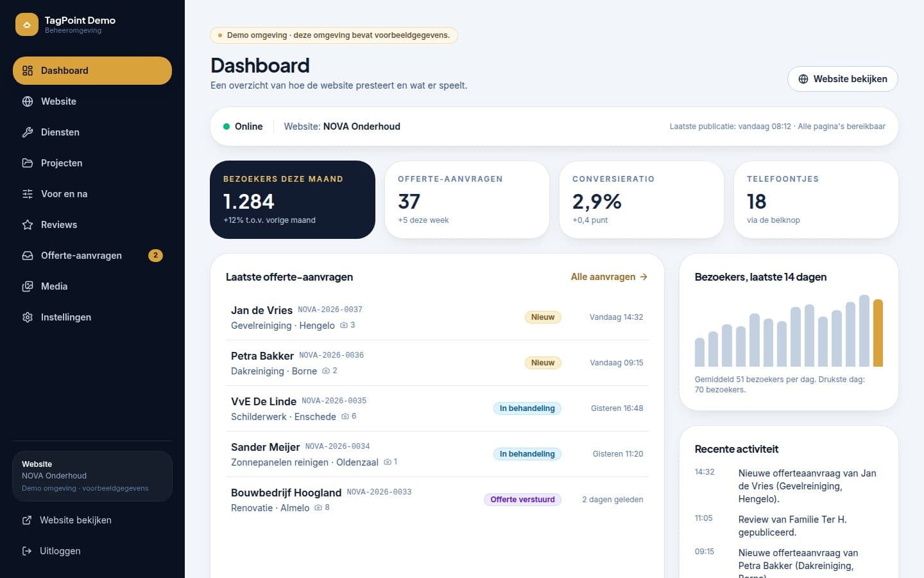Click the 11:05 Review van Familie Ter H. activity
The image size is (924, 578).
(x=789, y=526)
